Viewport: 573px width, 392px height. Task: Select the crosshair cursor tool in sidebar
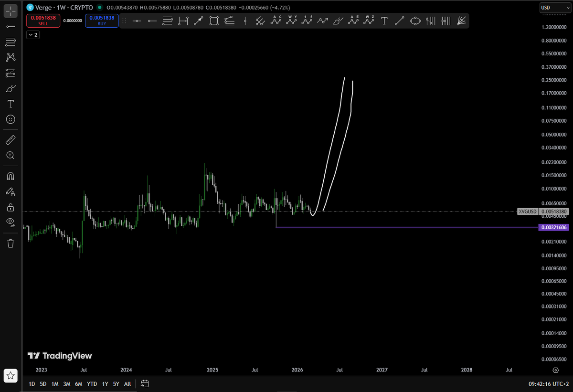tap(11, 10)
